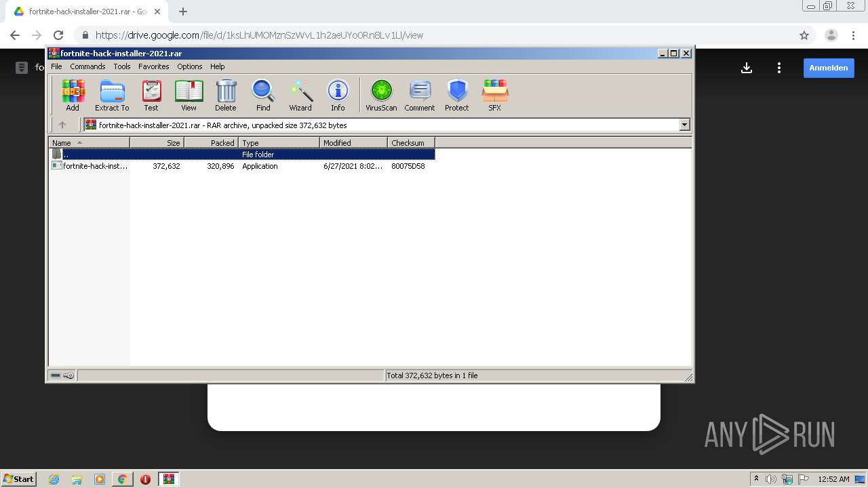
Task: Select the fortnite-hack-installer-2021.rar browser tab
Action: pyautogui.click(x=86, y=12)
